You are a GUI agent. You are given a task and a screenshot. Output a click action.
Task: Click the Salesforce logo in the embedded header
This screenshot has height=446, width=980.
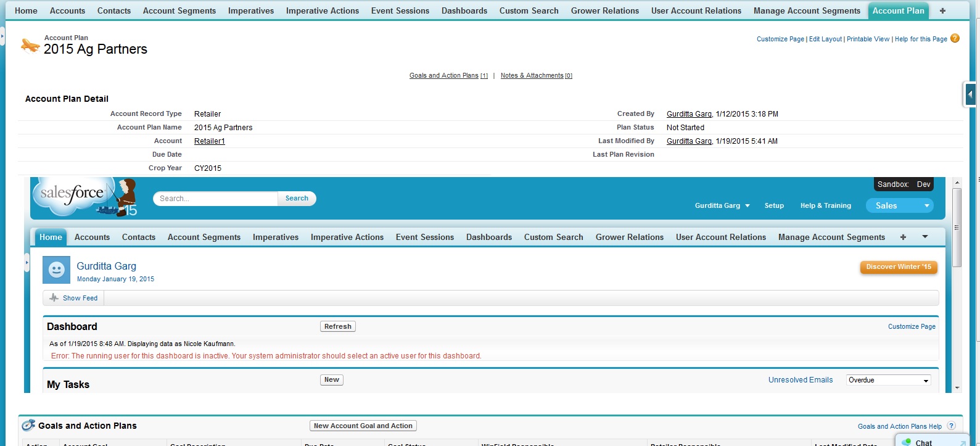84,197
